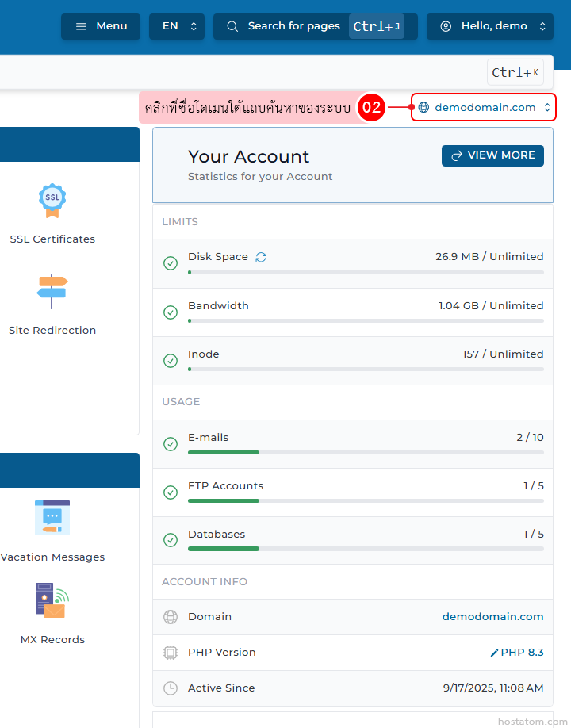
Task: Open MX Records icon
Action: (52, 600)
